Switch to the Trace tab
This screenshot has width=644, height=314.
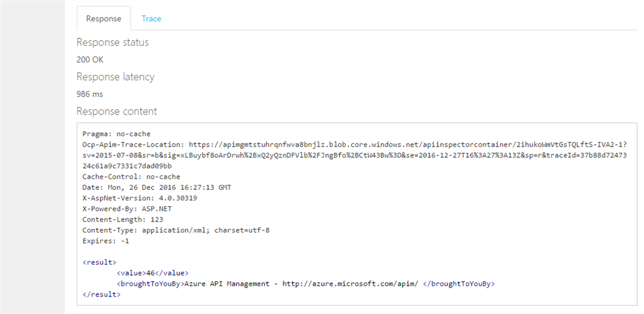[151, 19]
